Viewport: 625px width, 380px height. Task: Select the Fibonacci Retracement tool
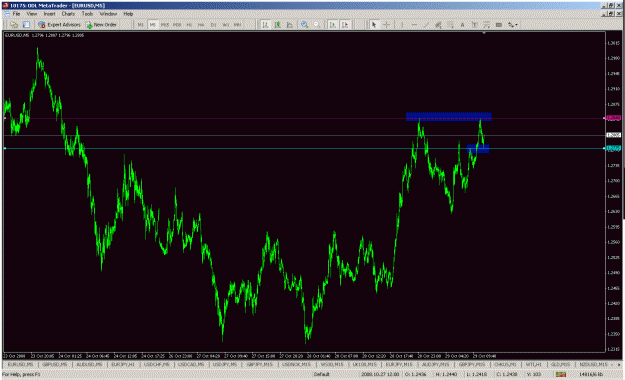tap(450, 25)
